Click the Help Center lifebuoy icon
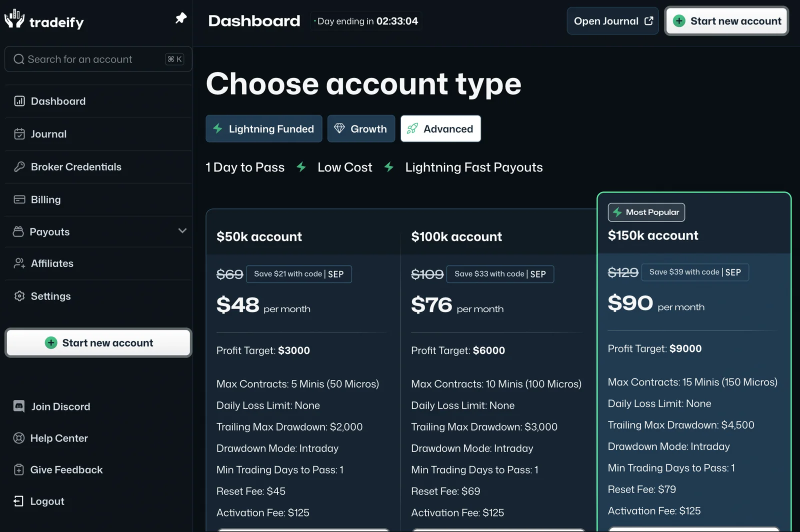 pos(19,438)
